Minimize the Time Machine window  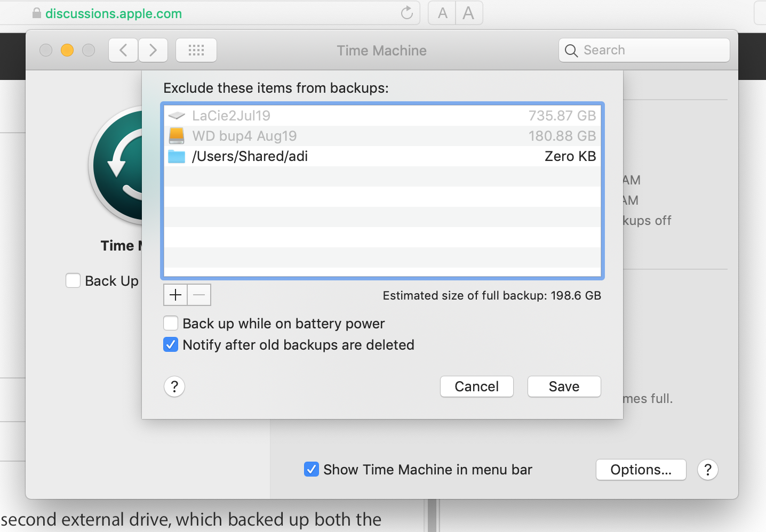(x=67, y=50)
